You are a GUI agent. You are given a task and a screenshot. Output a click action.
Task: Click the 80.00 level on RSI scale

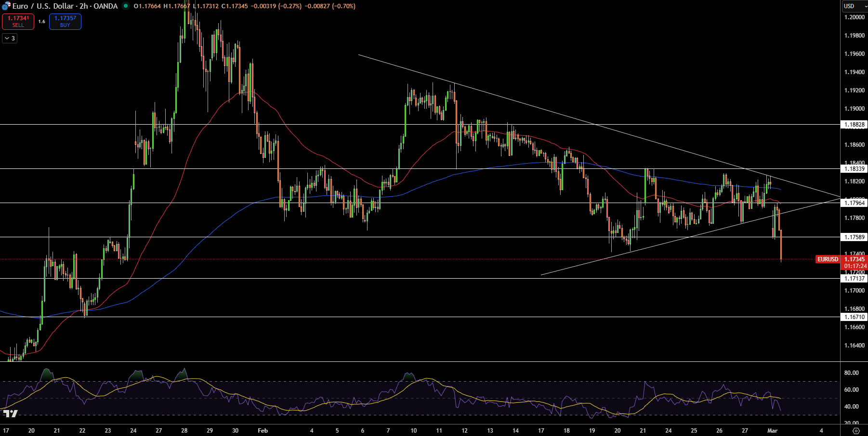coord(852,373)
